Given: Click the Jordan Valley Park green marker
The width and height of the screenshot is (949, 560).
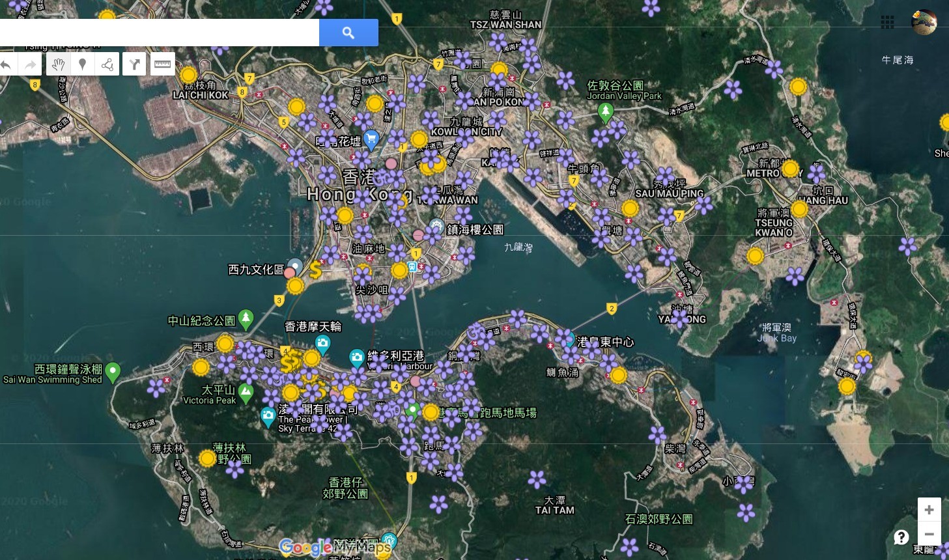Looking at the screenshot, I should pyautogui.click(x=606, y=112).
